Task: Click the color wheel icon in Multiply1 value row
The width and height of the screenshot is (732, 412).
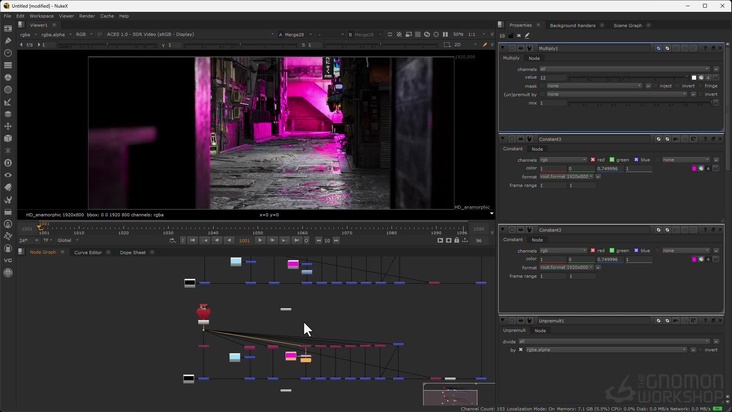Action: [x=701, y=77]
